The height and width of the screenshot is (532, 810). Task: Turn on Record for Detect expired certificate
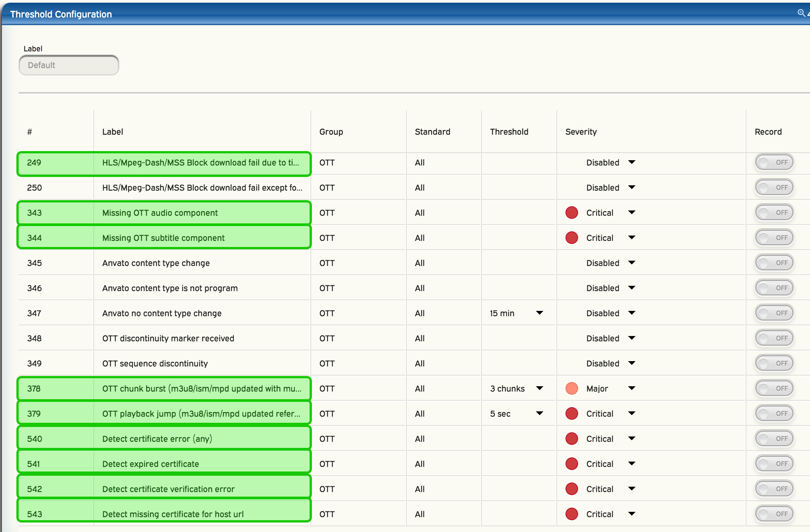[x=774, y=464]
